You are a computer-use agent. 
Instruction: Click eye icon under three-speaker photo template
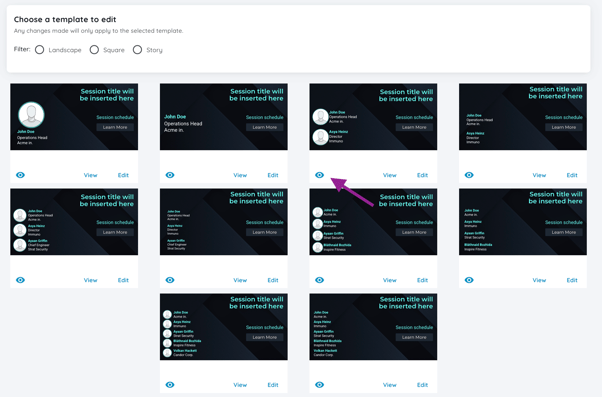(x=20, y=280)
